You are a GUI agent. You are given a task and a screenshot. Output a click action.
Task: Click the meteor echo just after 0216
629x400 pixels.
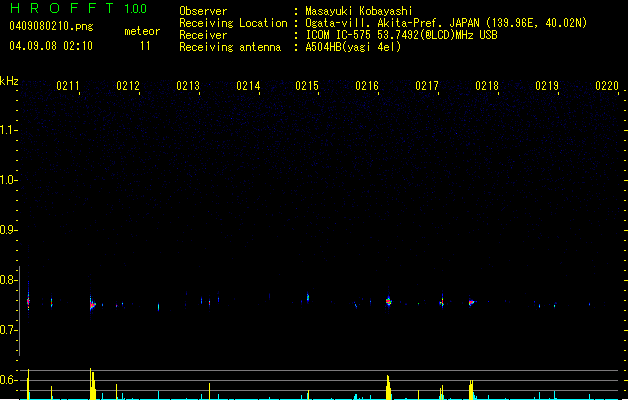388,301
